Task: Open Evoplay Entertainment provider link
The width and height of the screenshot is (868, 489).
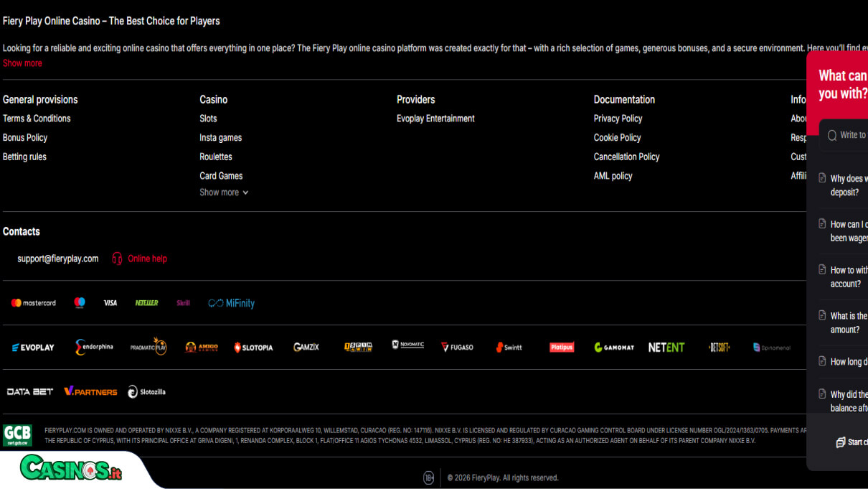Action: click(x=435, y=118)
